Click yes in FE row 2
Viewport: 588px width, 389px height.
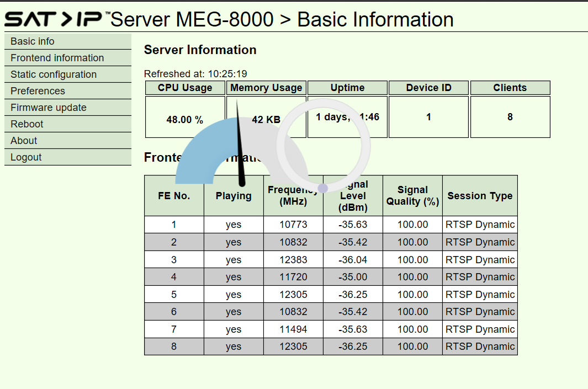234,242
